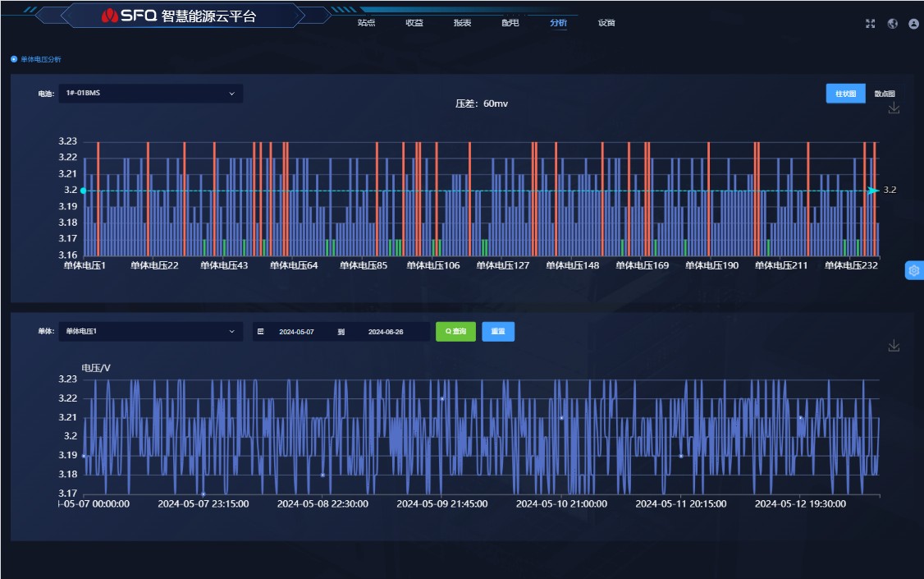924x579 pixels.
Task: Click the 2024-05-11 20:15:00 time label
Action: pos(680,504)
